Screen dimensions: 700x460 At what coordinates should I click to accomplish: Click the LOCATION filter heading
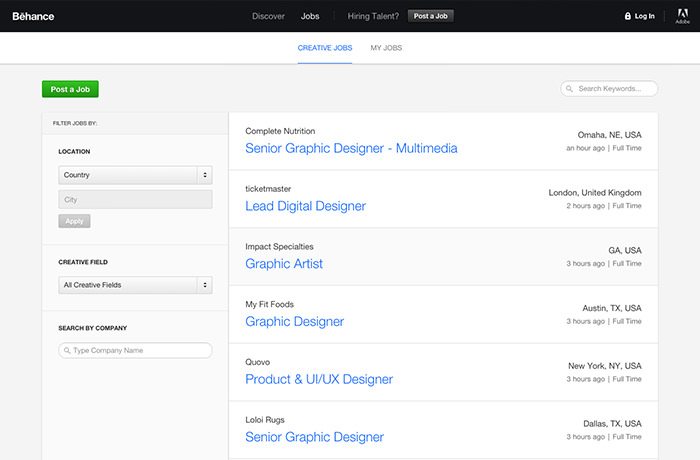tap(74, 151)
